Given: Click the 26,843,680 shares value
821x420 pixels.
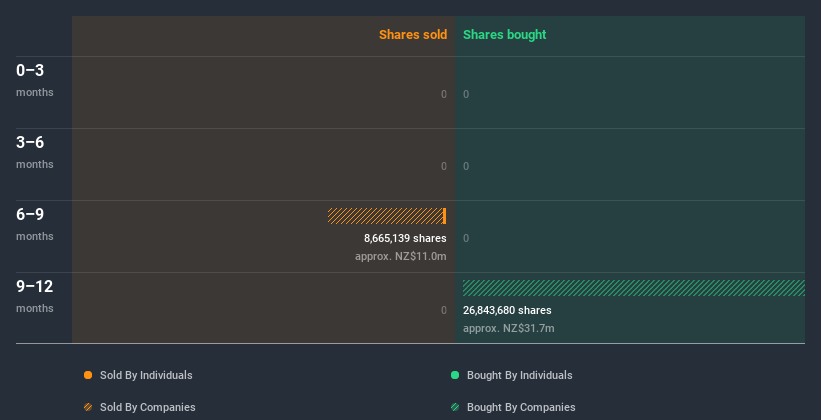Looking at the screenshot, I should click(507, 310).
